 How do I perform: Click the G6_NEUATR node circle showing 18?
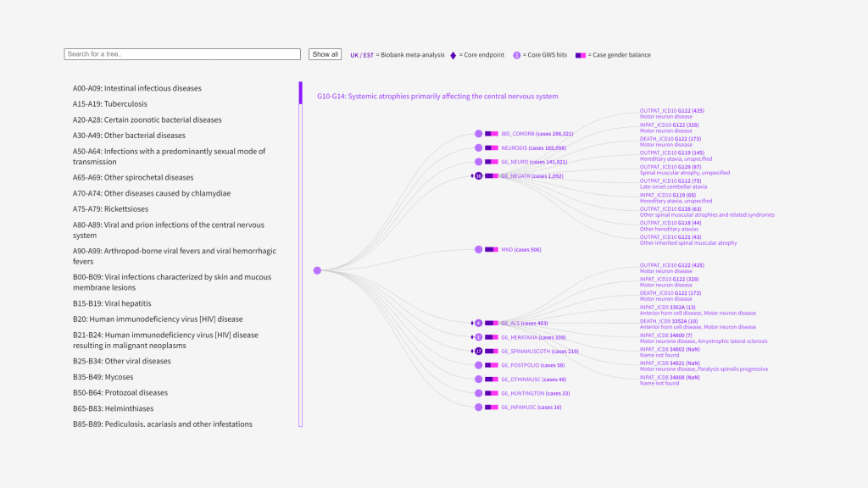coord(478,176)
